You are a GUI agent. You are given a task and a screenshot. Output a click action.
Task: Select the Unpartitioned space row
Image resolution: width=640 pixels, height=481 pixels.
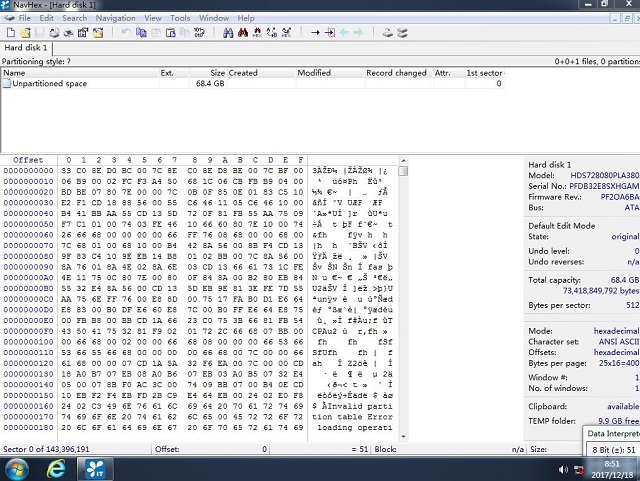click(x=253, y=83)
